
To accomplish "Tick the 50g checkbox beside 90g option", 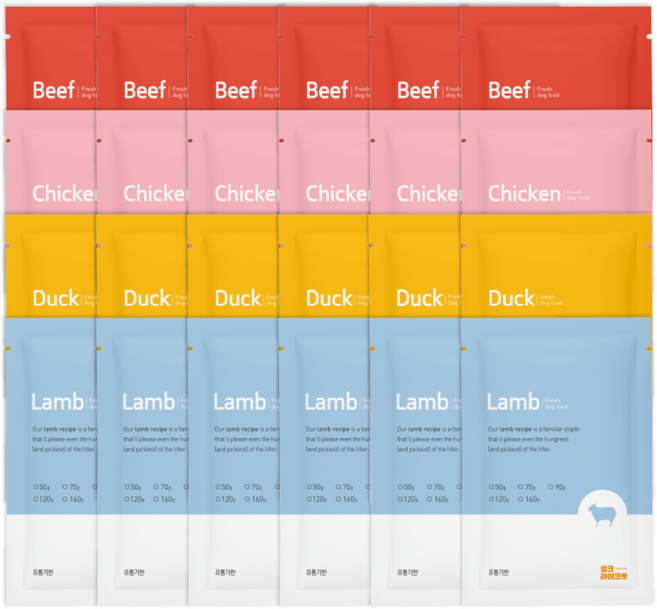I will pyautogui.click(x=491, y=487).
